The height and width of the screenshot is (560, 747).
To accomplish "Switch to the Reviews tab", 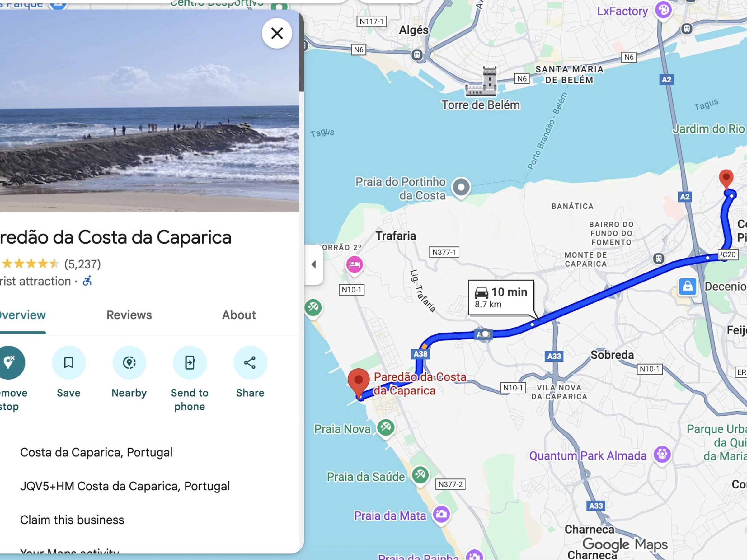I will [129, 315].
